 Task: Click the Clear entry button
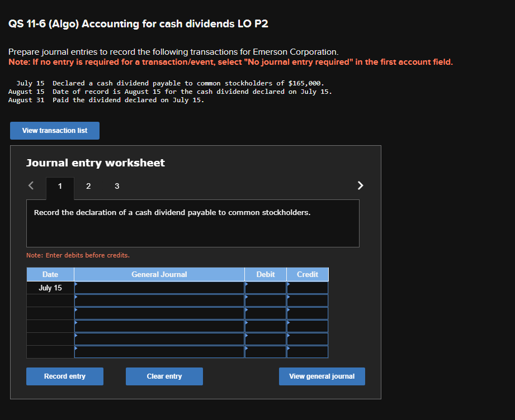164,376
